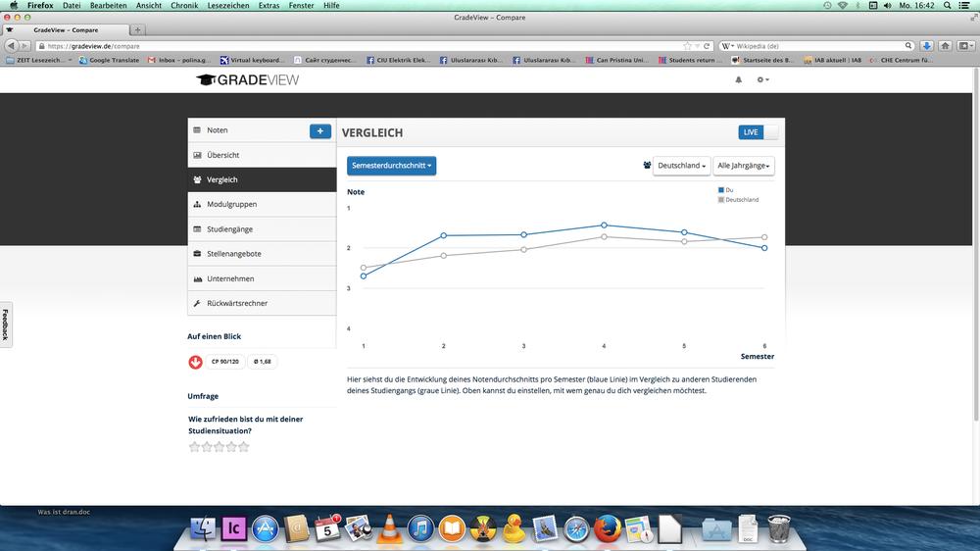Toggle the gray Deutschland legend entry
Image resolution: width=980 pixels, height=551 pixels.
tap(738, 199)
